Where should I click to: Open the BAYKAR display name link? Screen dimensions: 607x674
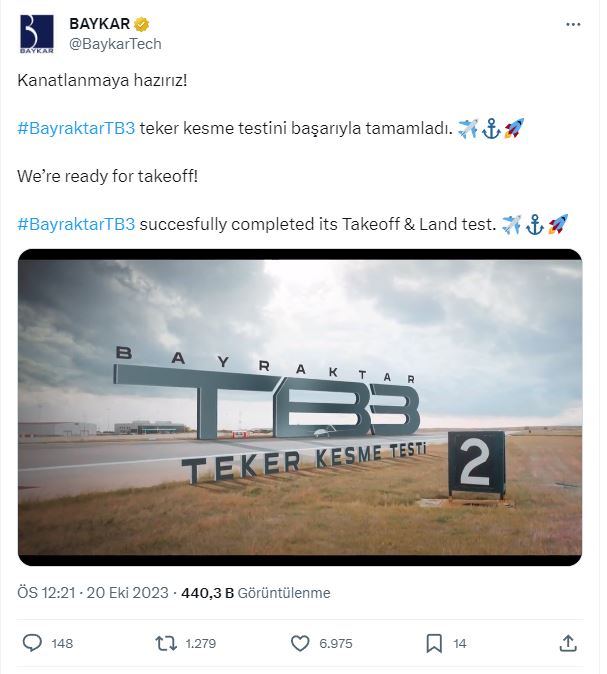tap(95, 25)
